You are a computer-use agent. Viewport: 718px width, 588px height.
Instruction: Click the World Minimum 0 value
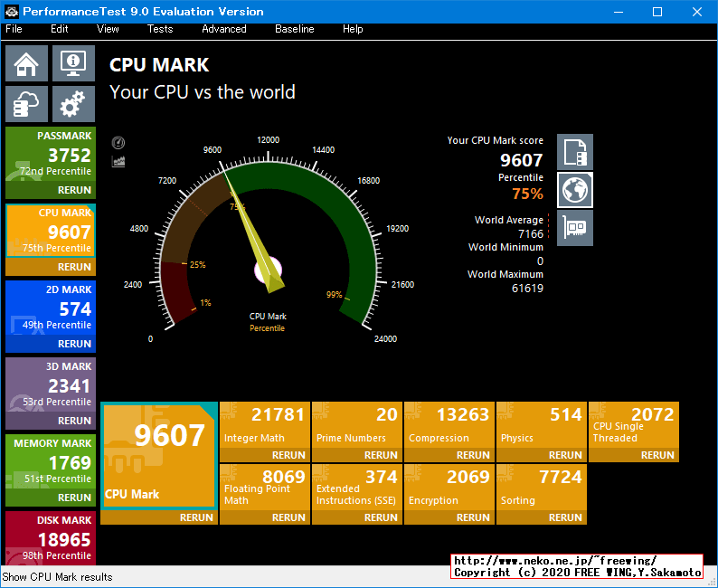point(540,261)
